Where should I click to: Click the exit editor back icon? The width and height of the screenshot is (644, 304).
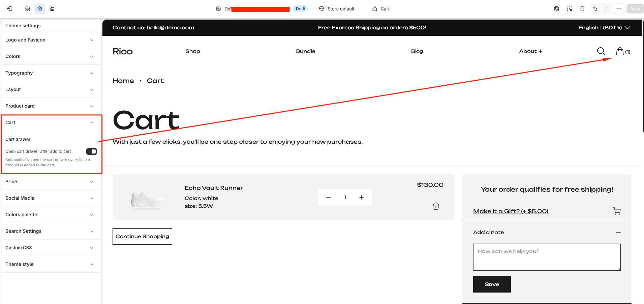coord(9,9)
